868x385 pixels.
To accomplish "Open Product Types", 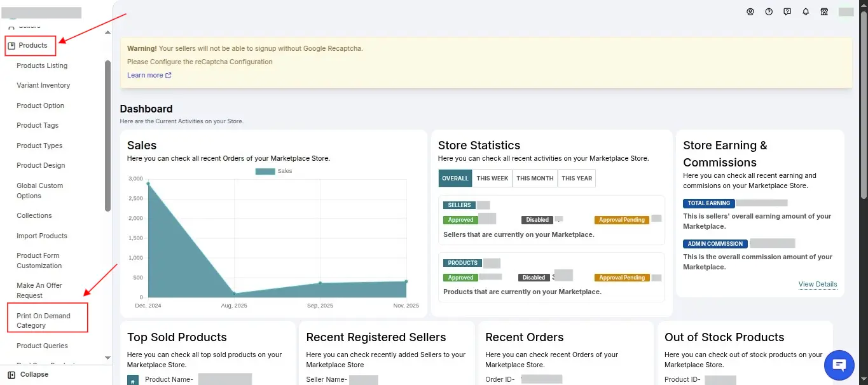I will tap(39, 145).
